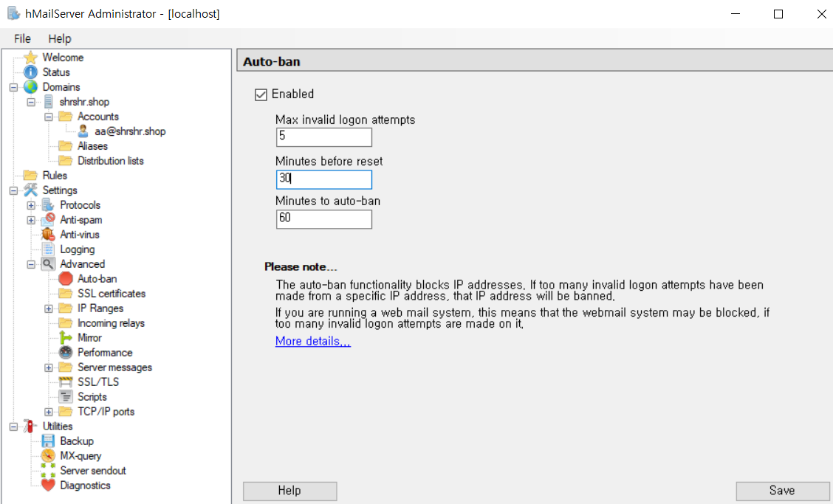Viewport: 833px width, 504px height.
Task: Click the red Auto-ban icon
Action: point(66,278)
